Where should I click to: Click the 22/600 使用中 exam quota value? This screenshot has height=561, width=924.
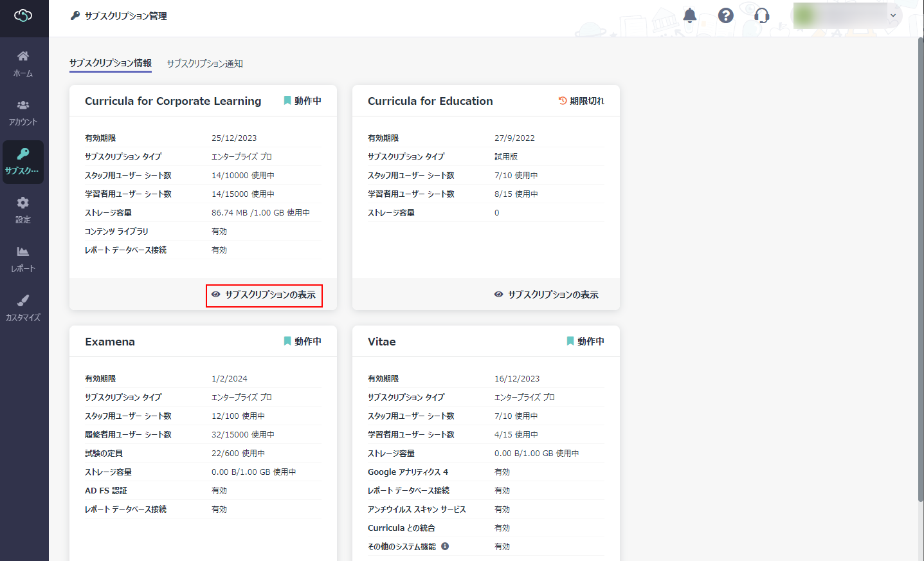click(x=238, y=453)
